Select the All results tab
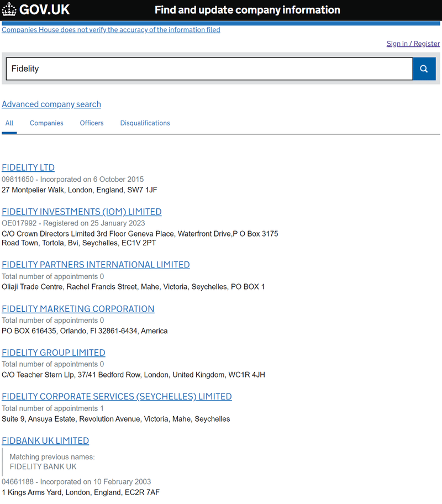This screenshot has height=504, width=442. coord(9,123)
